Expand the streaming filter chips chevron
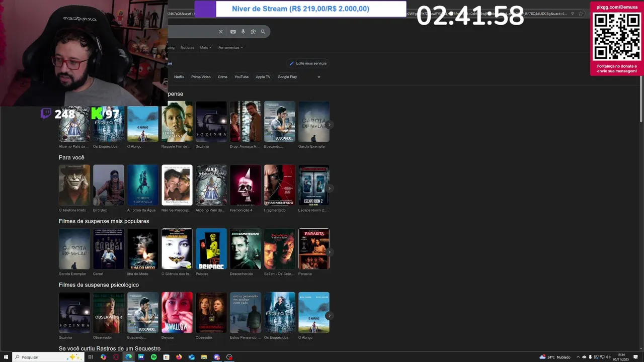The height and width of the screenshot is (362, 644). click(x=319, y=77)
